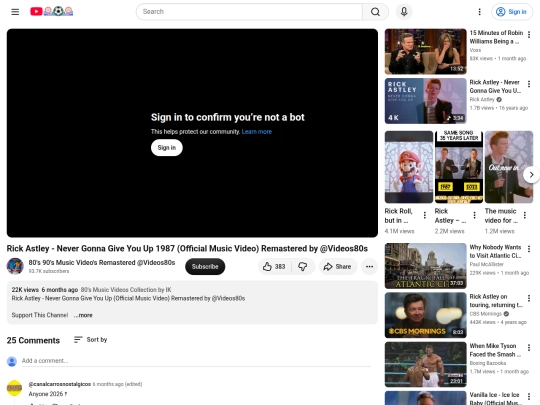
Task: Open title 'When Mike Tyson Faced the Smash'
Action: click(496, 350)
